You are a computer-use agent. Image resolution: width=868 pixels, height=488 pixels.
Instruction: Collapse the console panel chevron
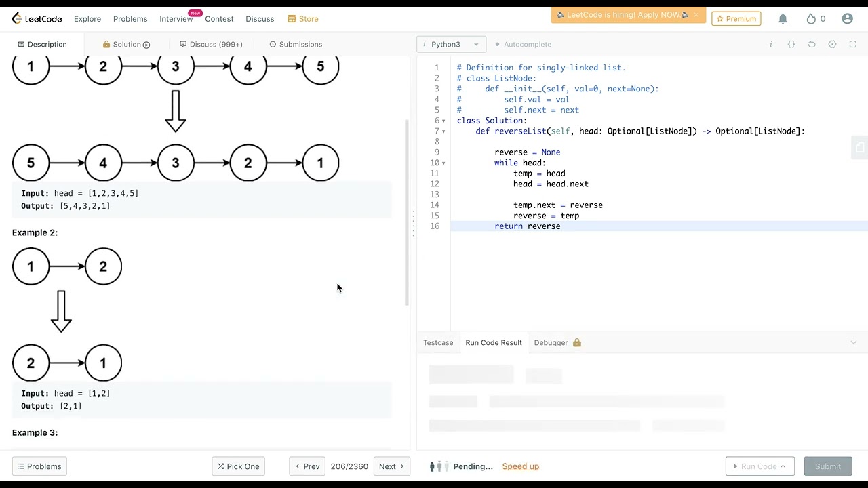(x=853, y=343)
